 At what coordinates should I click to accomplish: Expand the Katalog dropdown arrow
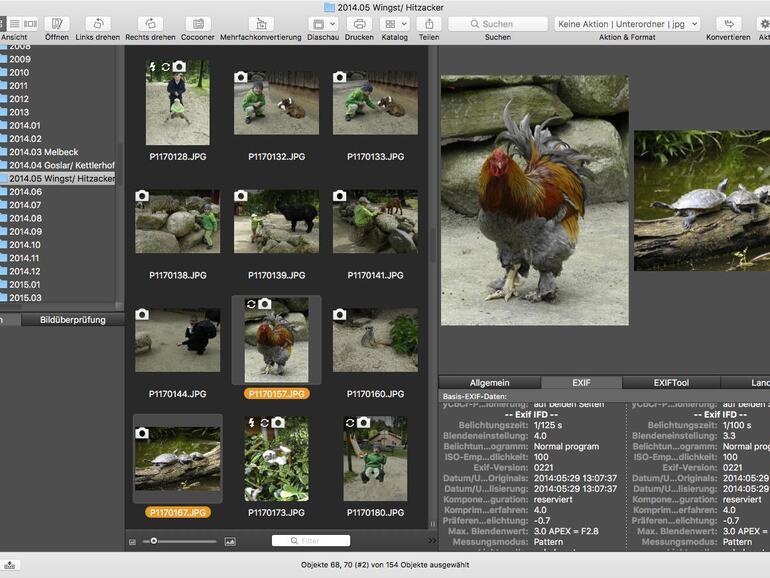pyautogui.click(x=404, y=24)
